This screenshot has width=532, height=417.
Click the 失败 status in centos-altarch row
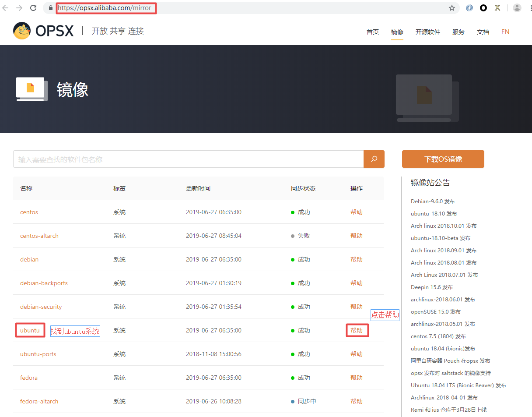click(x=304, y=236)
